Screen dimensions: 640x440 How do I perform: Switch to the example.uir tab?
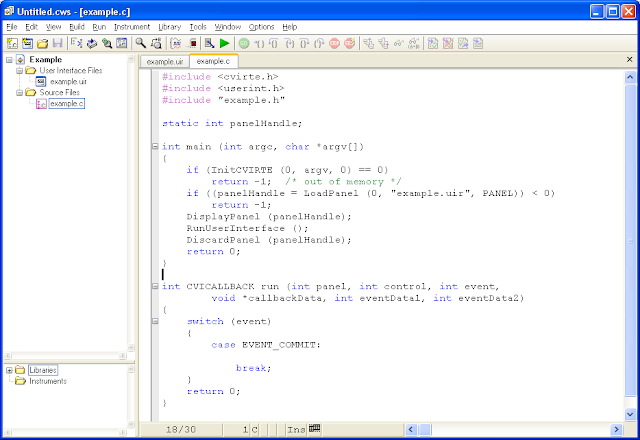(165, 62)
